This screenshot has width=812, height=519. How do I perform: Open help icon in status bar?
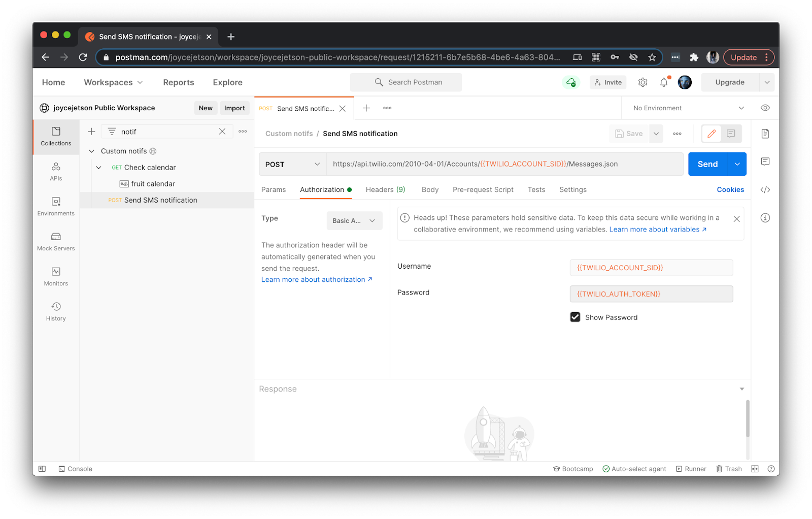click(771, 469)
